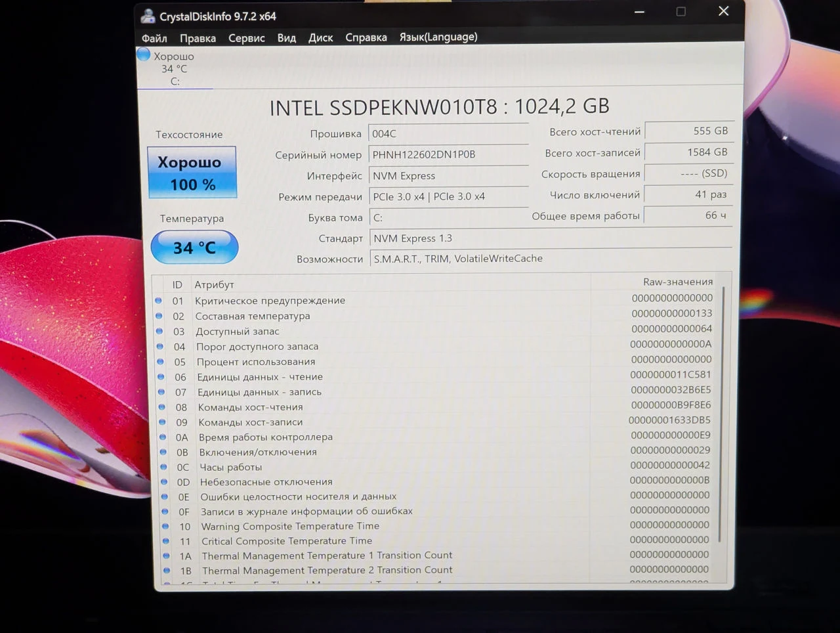
Task: Click the Хорошо 100 % health status button
Action: click(192, 172)
